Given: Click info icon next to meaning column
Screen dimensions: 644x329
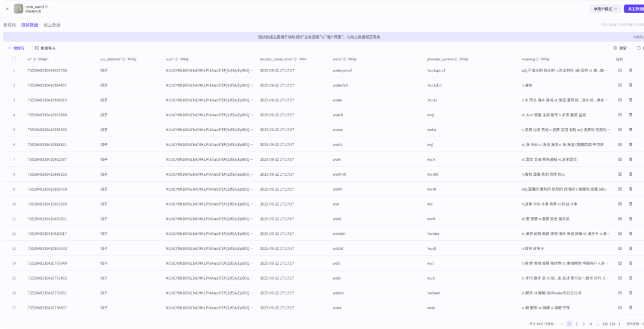Looking at the screenshot, I should click(537, 59).
